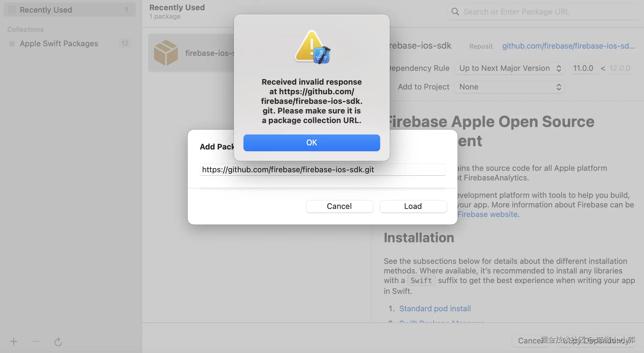Click the Xcode warning alert icon
This screenshot has height=353, width=644.
click(x=312, y=47)
